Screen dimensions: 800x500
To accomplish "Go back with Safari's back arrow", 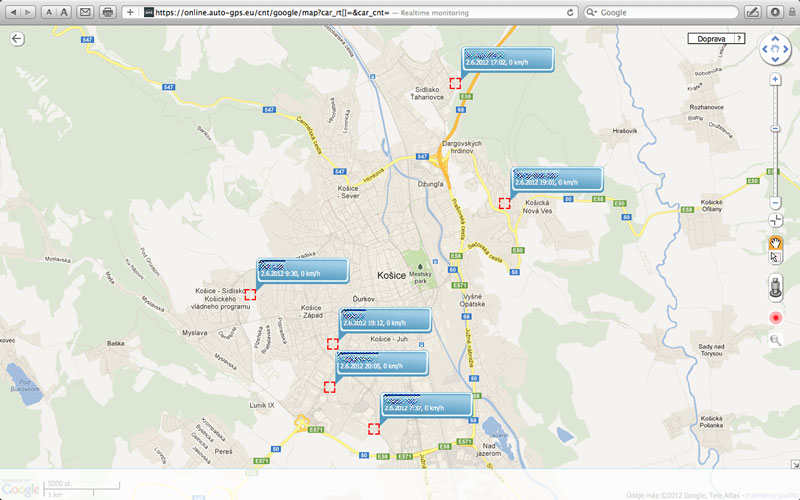I will [14, 12].
